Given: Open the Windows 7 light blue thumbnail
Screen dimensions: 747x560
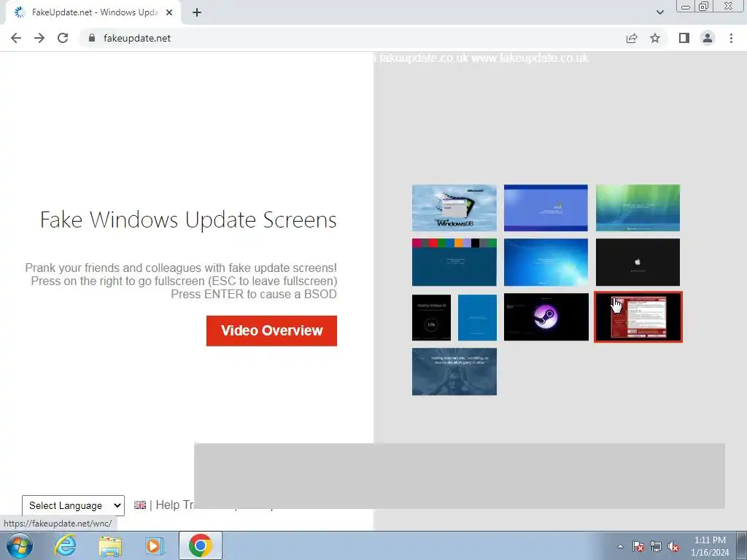Looking at the screenshot, I should click(x=546, y=262).
